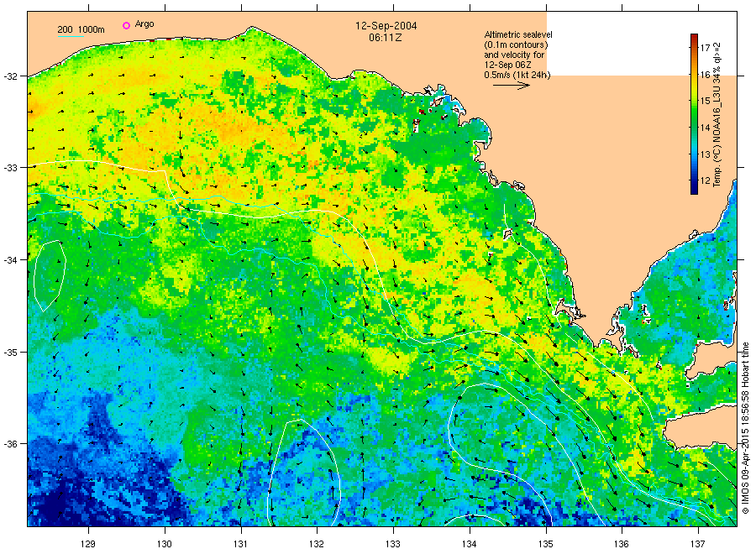Image resolution: width=756 pixels, height=554 pixels.
Task: Click the magenta Argo circle marker in legend
Action: [126, 25]
